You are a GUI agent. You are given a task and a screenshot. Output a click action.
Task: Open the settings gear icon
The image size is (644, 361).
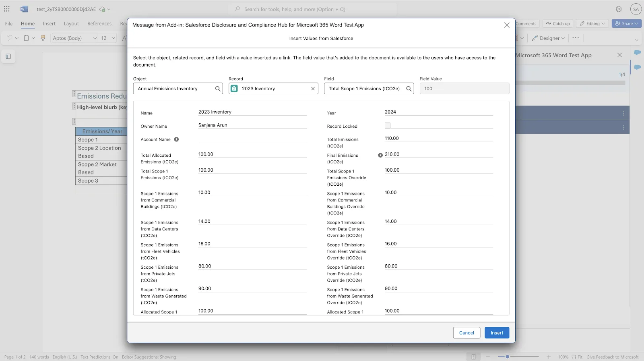click(619, 9)
